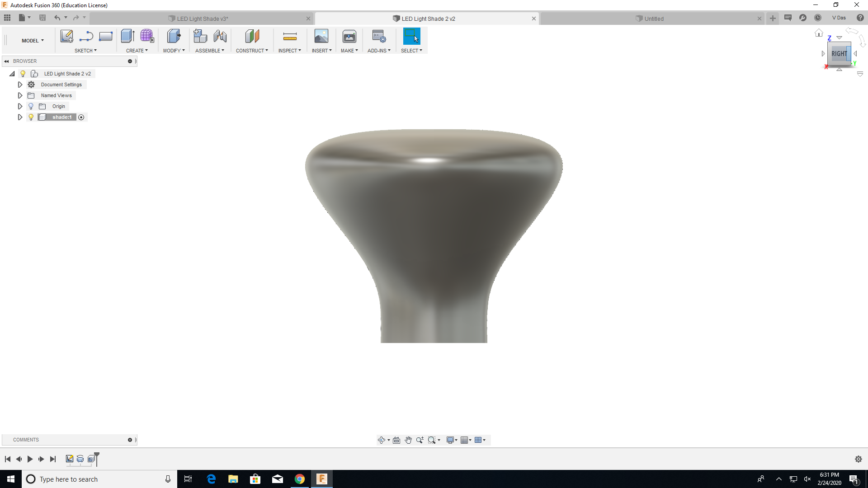Screen dimensions: 868x488
Task: Open the MODEL workspace dropdown
Action: coord(33,41)
